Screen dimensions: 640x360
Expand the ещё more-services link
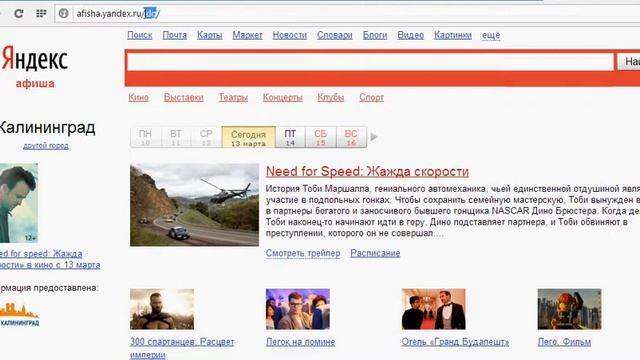pyautogui.click(x=491, y=35)
